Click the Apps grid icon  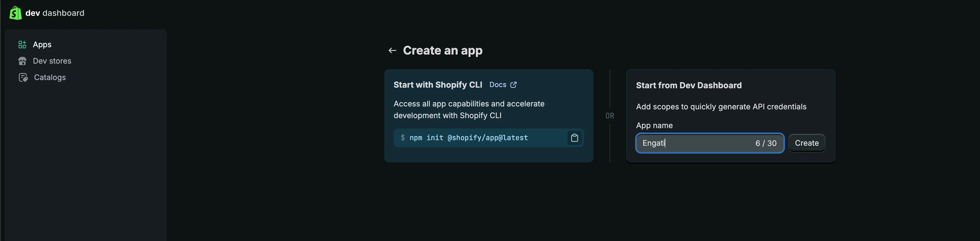(x=22, y=45)
